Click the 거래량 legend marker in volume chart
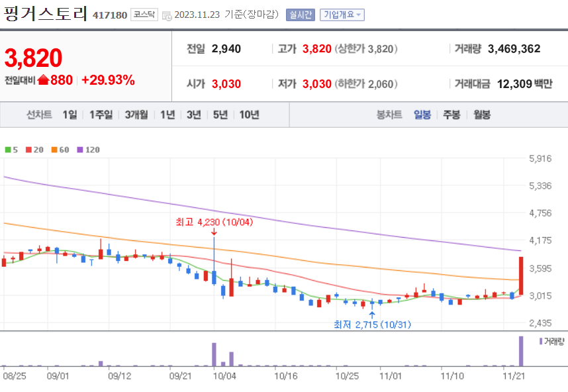Viewport: 568px width, 392px height. click(541, 341)
